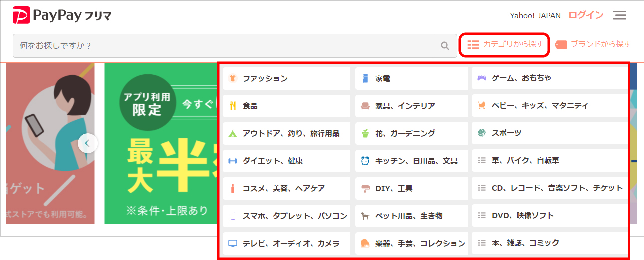This screenshot has width=644, height=260.
Task: Click the 何をお探しですか search field
Action: pos(223,46)
